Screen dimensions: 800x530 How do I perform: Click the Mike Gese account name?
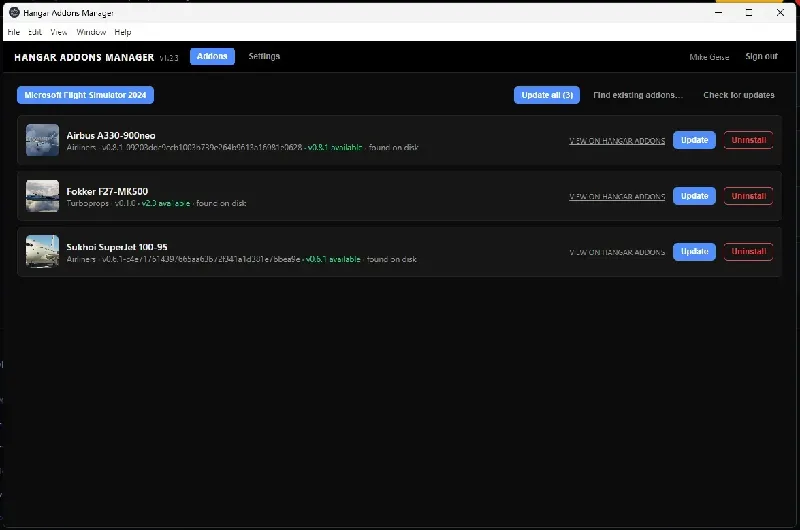coord(709,57)
